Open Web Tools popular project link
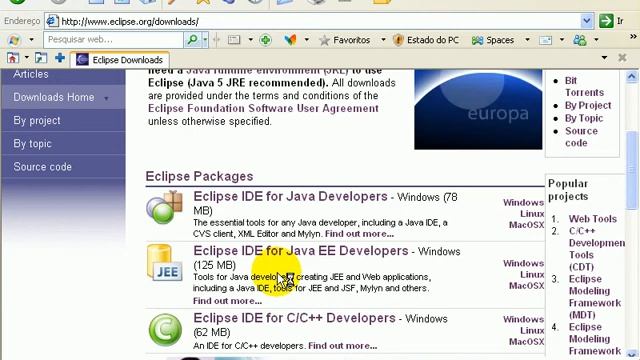640x360 pixels. (593, 219)
